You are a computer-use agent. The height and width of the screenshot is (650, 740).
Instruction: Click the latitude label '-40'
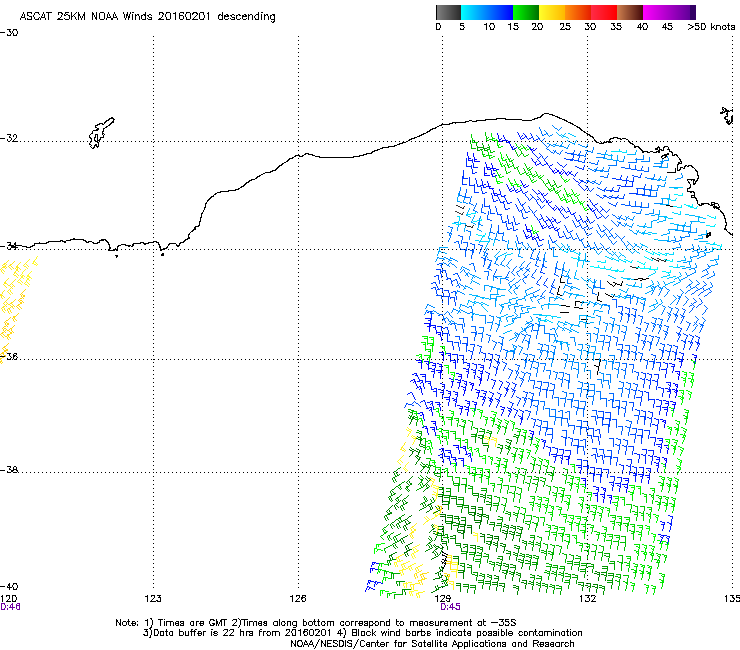tap(9, 587)
